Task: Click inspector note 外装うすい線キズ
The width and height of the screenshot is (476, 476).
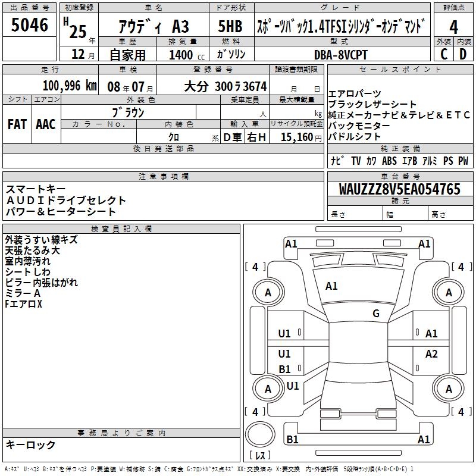Action: [41, 240]
